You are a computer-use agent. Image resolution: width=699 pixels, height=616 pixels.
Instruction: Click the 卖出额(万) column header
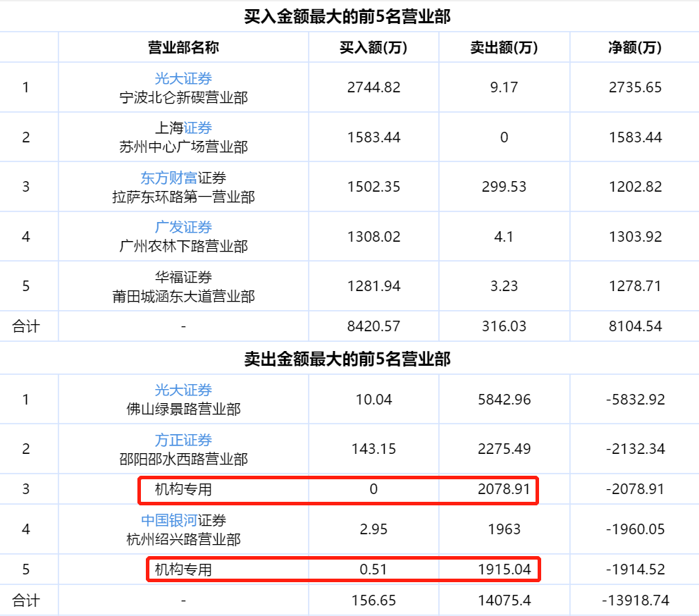[504, 47]
